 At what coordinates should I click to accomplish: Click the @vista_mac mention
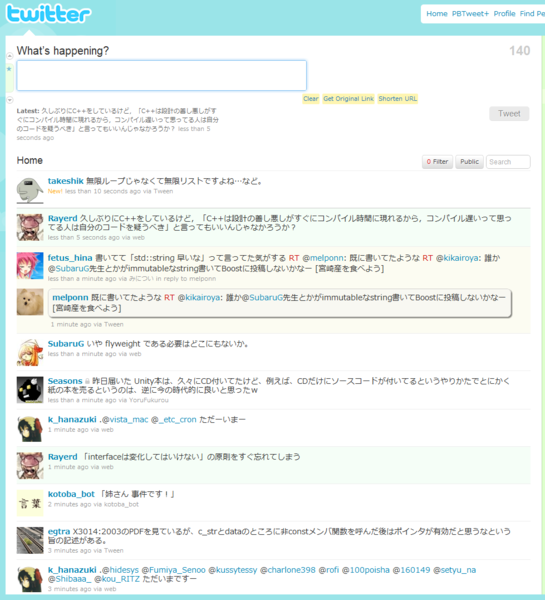(125, 420)
